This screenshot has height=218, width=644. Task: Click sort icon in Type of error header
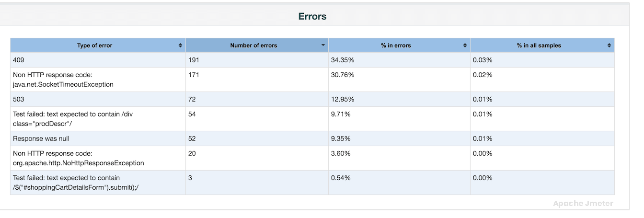coord(180,46)
